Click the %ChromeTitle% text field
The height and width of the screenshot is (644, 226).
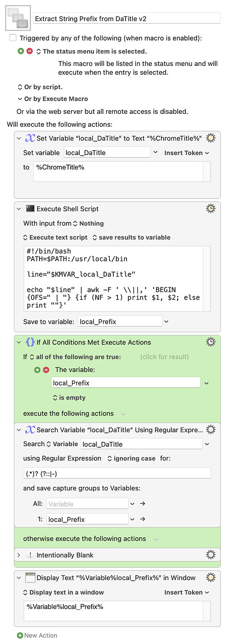pyautogui.click(x=122, y=172)
